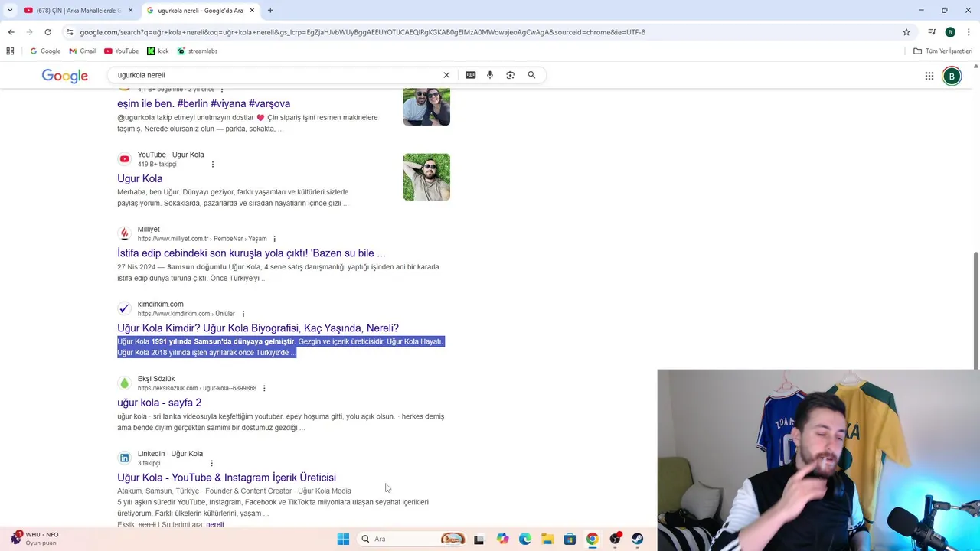980x551 pixels.
Task: Open OBS icon with red dot in the taskbar
Action: click(615, 539)
